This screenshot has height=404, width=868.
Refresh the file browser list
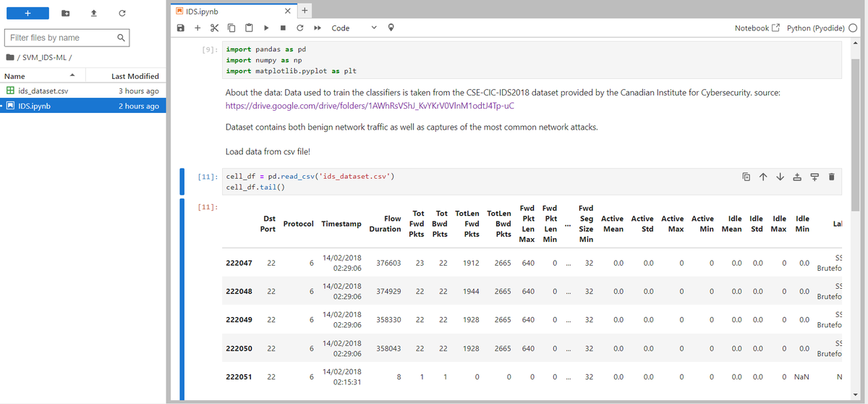pos(122,14)
